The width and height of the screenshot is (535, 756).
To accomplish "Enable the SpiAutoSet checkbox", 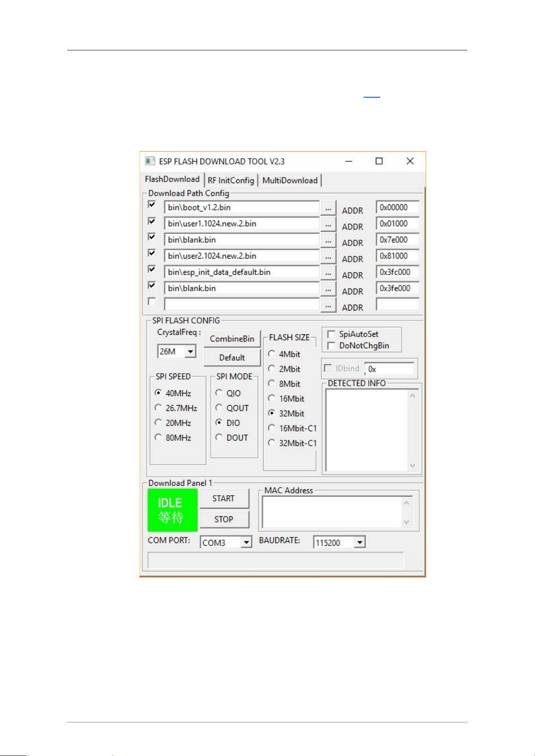I will [331, 334].
